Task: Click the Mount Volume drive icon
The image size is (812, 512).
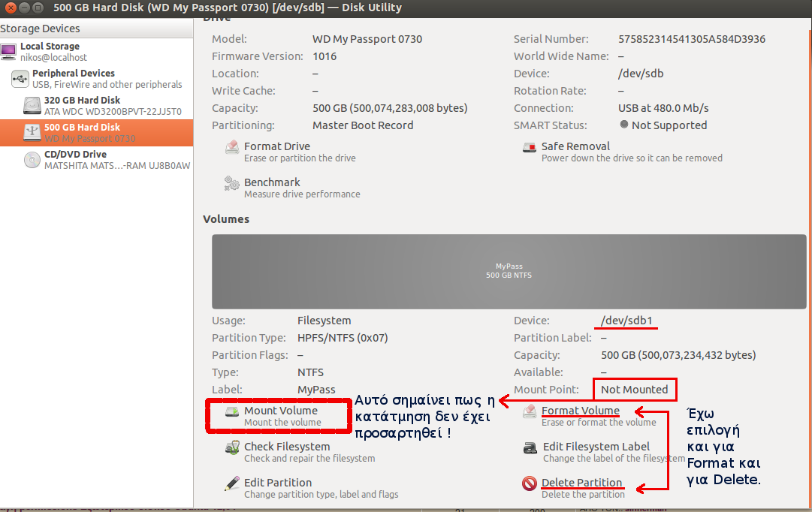Action: [232, 412]
